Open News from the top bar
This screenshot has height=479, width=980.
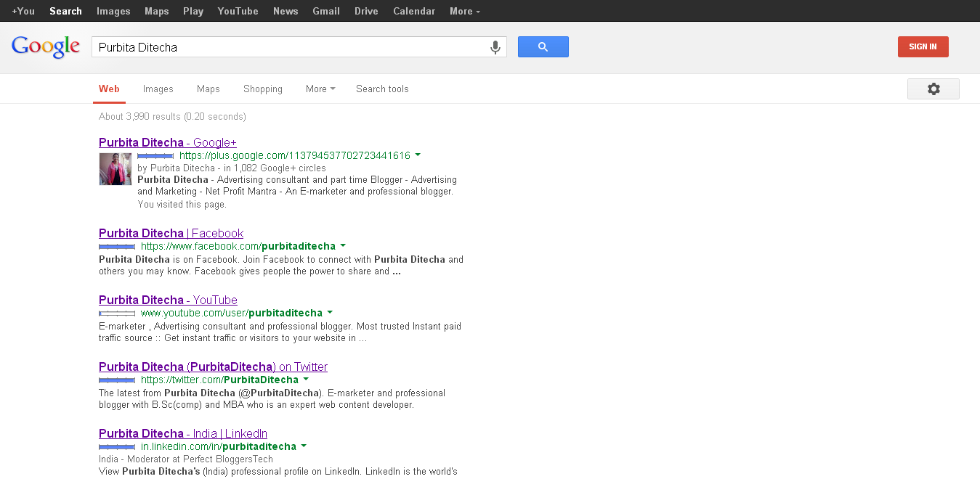tap(286, 11)
